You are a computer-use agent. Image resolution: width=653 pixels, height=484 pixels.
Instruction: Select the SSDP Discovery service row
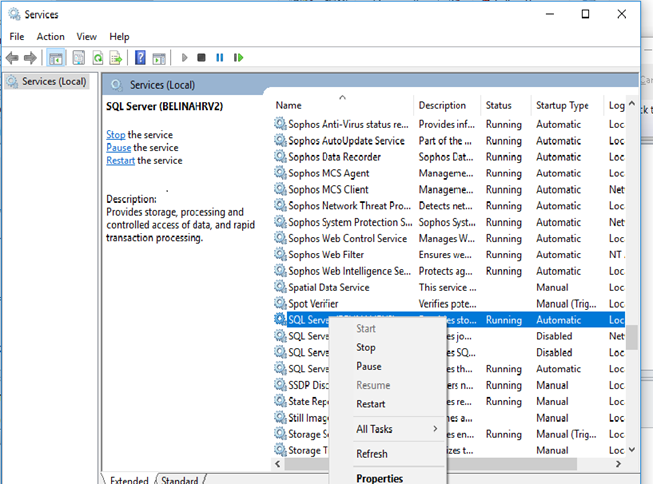[449, 385]
